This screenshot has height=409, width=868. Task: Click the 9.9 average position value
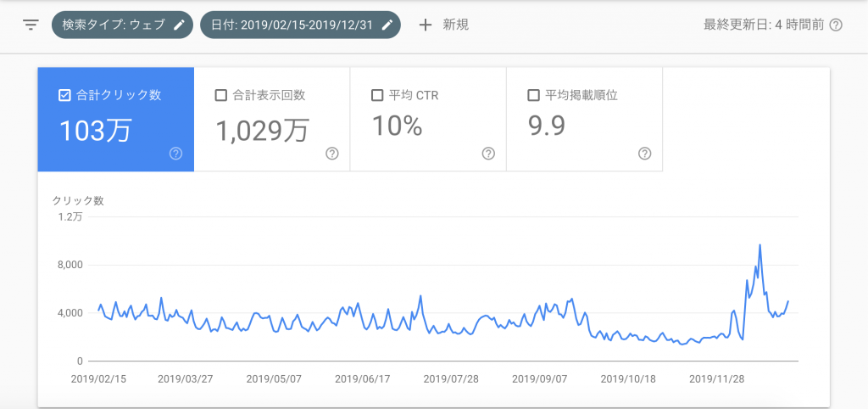click(547, 126)
